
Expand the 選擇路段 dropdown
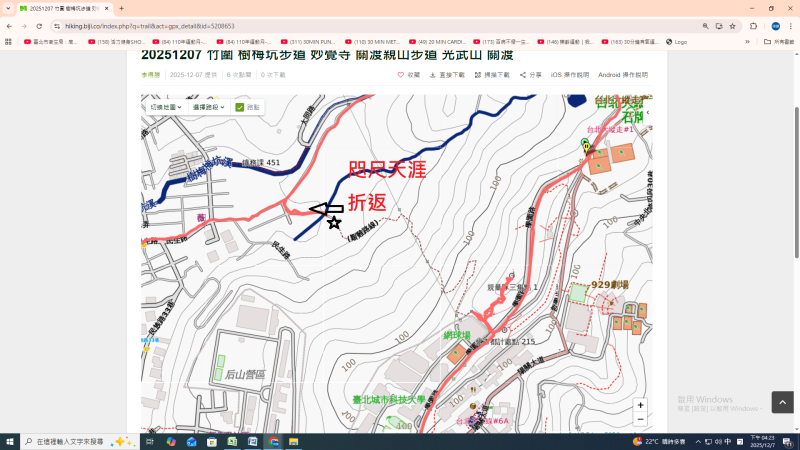208,107
